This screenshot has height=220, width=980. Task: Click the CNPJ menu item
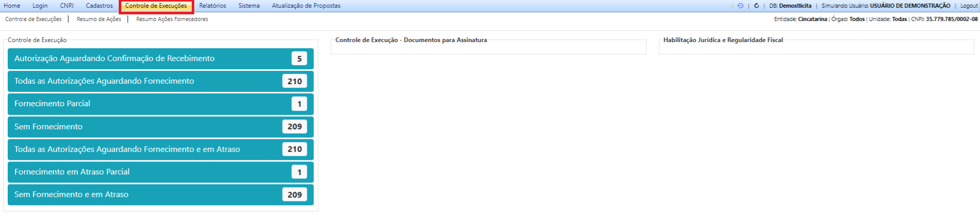[67, 6]
